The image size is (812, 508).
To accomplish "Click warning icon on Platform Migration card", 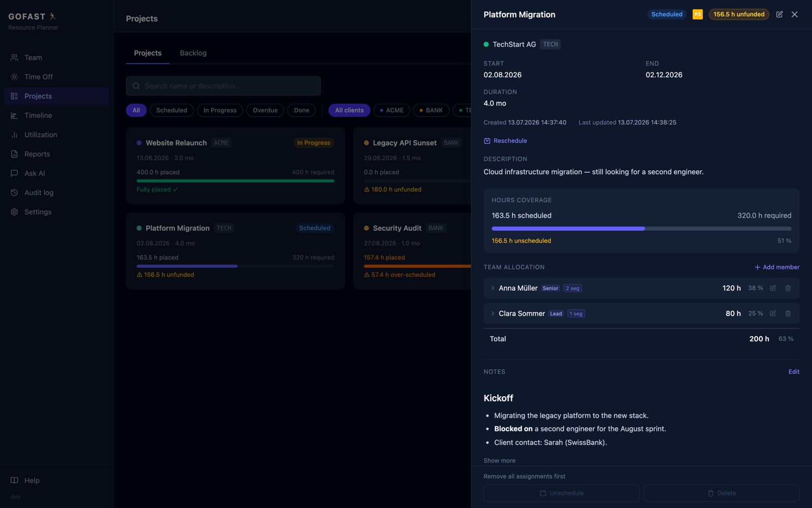I will coord(140,275).
